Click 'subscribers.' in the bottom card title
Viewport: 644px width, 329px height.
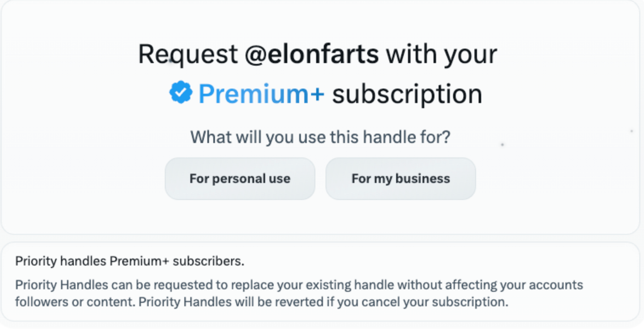pyautogui.click(x=208, y=261)
